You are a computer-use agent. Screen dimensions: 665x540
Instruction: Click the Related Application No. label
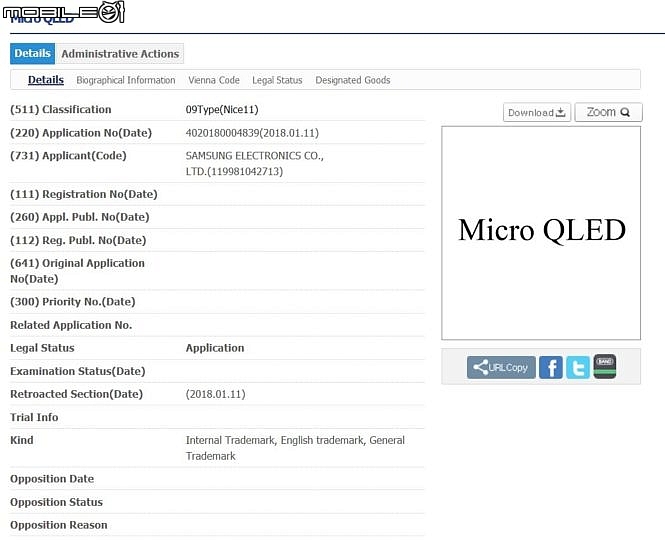click(71, 325)
